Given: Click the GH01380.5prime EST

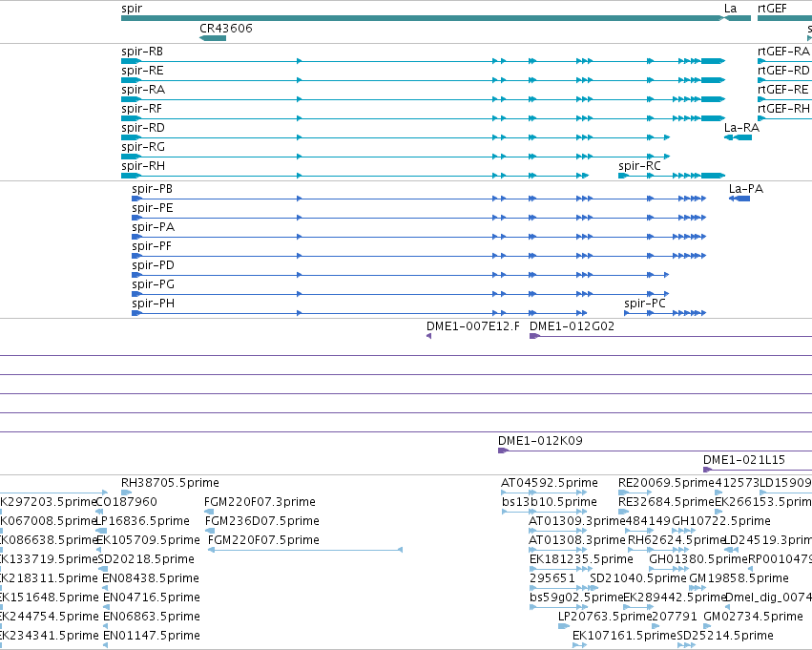Looking at the screenshot, I should point(669,569).
